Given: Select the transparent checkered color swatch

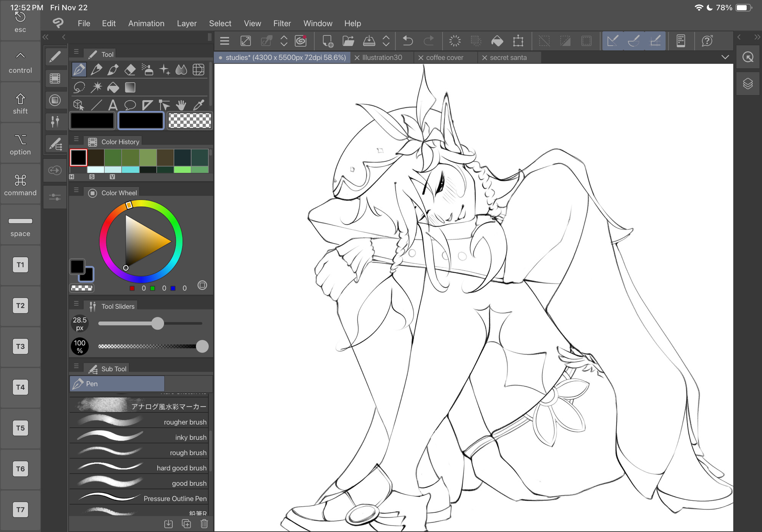Looking at the screenshot, I should (x=189, y=120).
